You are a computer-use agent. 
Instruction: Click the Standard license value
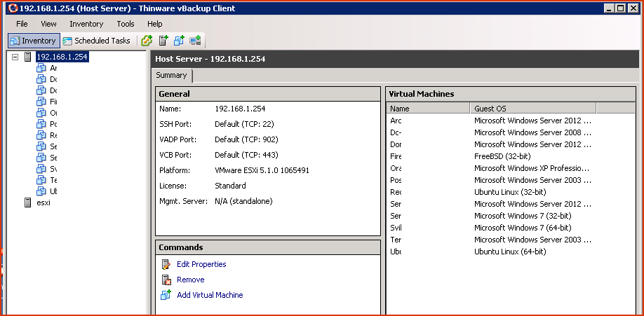(x=230, y=186)
